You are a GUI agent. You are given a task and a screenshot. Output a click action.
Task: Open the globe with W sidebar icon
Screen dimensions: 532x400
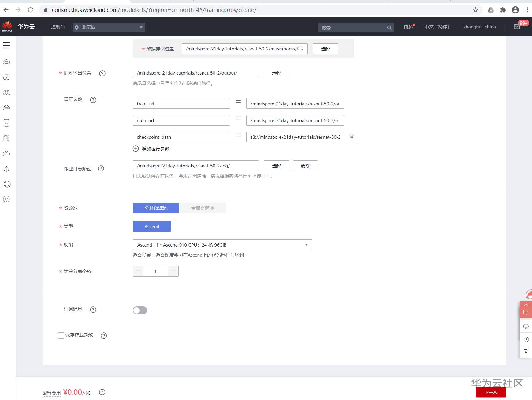click(x=7, y=184)
